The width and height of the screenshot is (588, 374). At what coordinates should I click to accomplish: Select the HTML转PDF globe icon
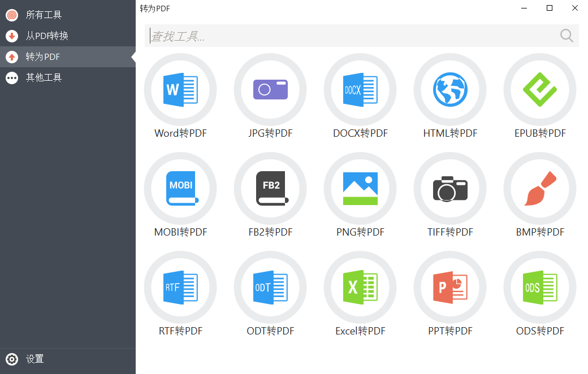click(450, 90)
